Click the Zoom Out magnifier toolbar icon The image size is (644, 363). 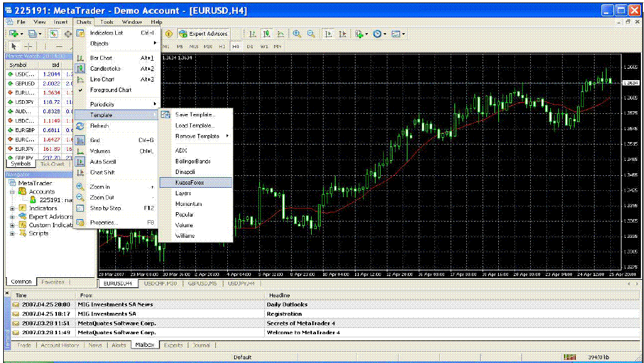click(x=310, y=34)
